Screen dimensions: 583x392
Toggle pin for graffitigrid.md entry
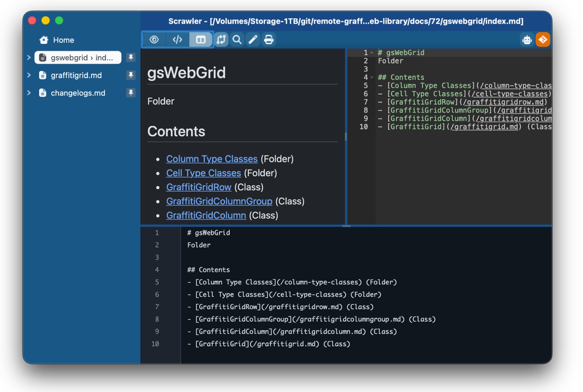pyautogui.click(x=131, y=75)
